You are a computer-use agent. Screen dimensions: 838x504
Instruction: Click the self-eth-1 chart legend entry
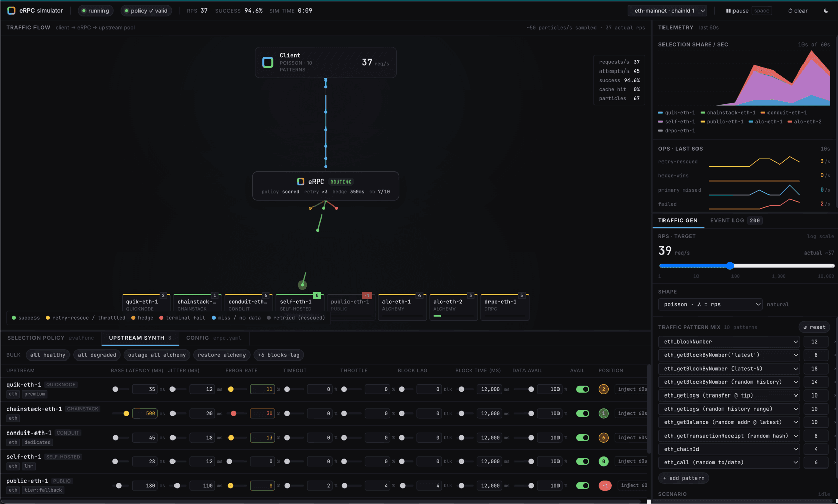tap(677, 122)
